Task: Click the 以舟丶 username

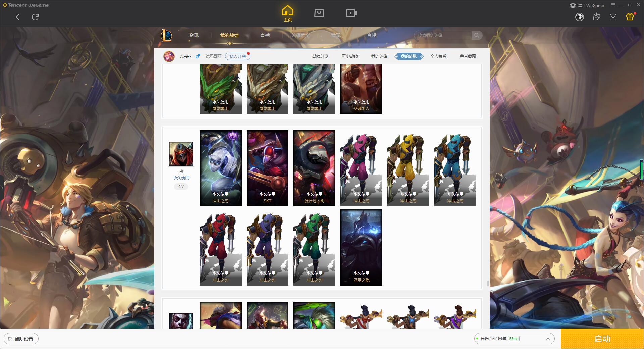Action: point(185,56)
